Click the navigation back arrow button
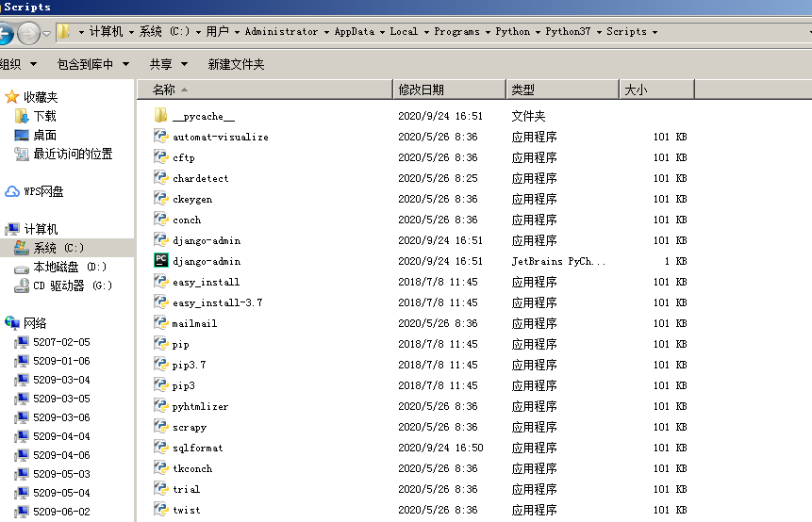The width and height of the screenshot is (812, 522). [x=5, y=33]
